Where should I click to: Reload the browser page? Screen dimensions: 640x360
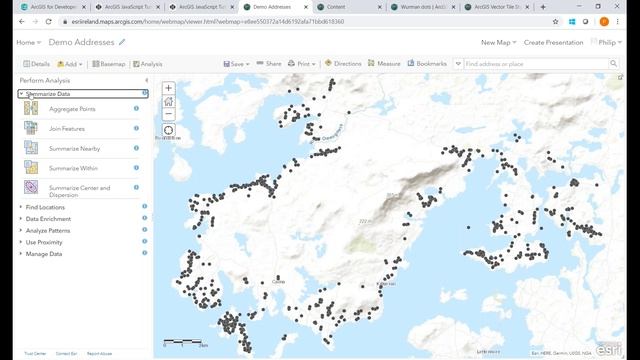(x=49, y=22)
